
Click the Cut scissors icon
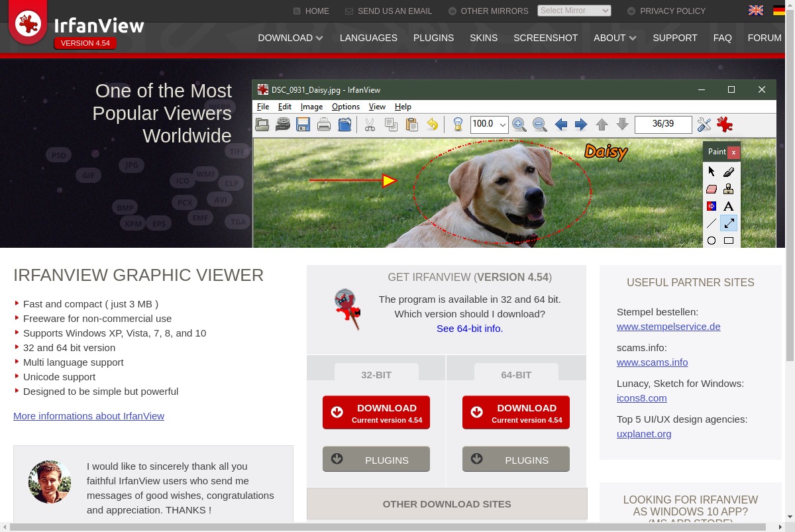point(370,125)
